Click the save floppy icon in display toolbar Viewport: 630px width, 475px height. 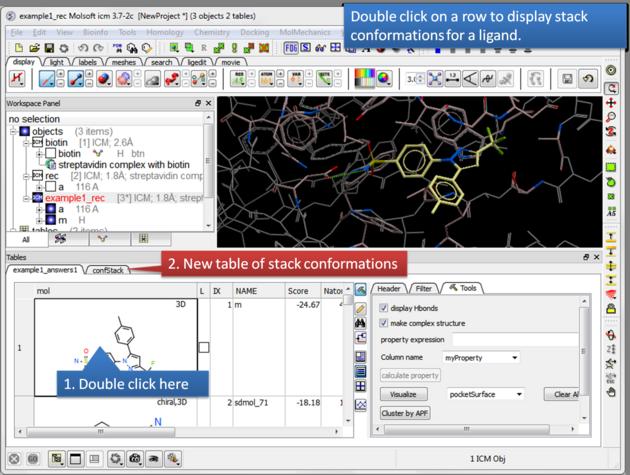pos(567,78)
